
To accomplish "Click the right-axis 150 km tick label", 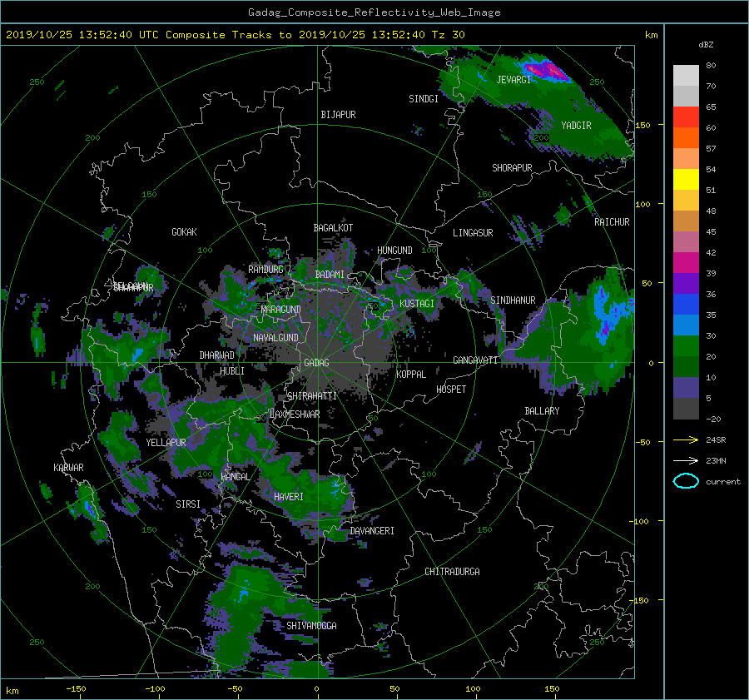I will [643, 125].
